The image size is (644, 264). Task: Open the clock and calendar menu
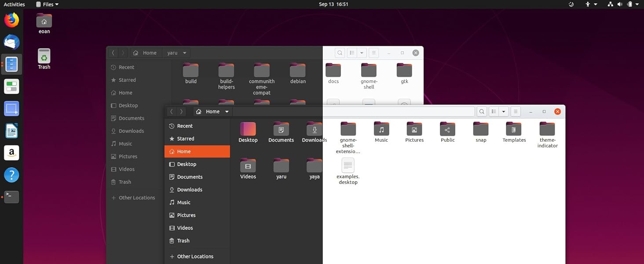click(333, 4)
